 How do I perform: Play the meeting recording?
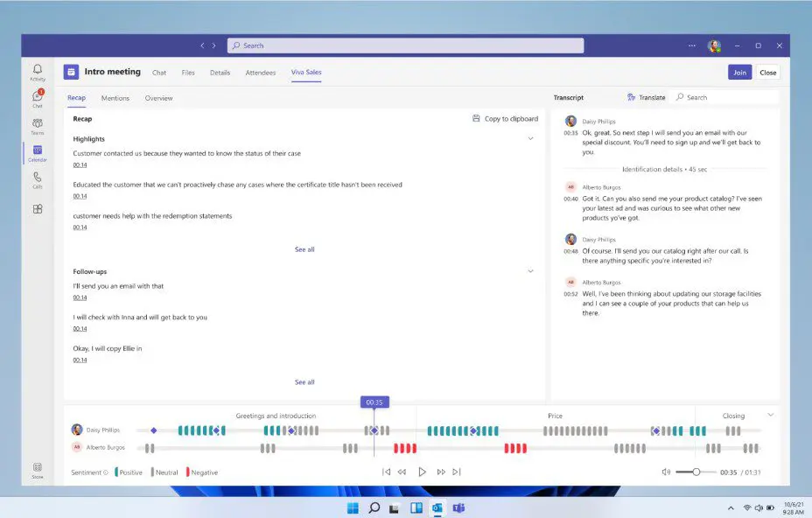click(x=422, y=472)
